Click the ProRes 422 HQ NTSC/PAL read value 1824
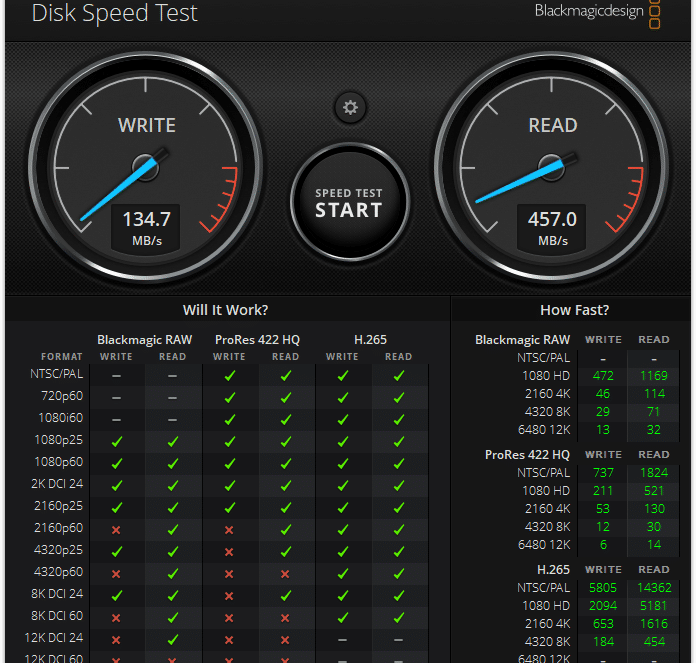 [x=654, y=473]
